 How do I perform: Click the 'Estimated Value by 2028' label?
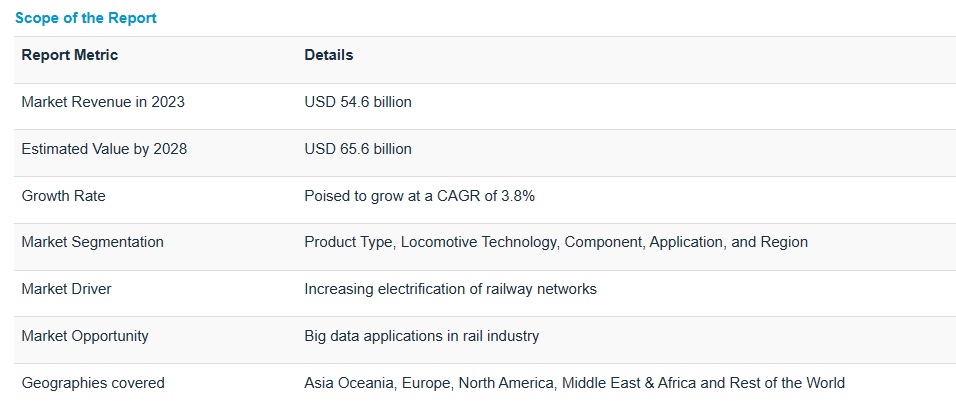click(x=104, y=149)
